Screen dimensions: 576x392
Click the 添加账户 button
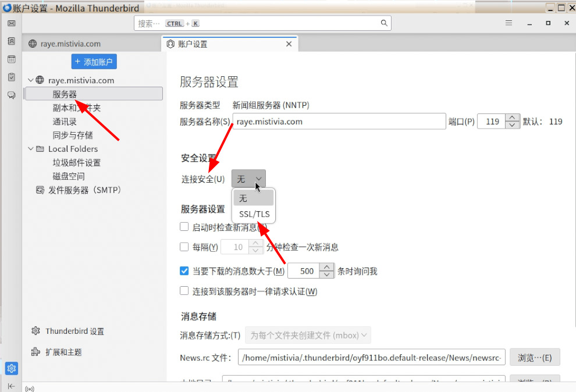tap(94, 62)
